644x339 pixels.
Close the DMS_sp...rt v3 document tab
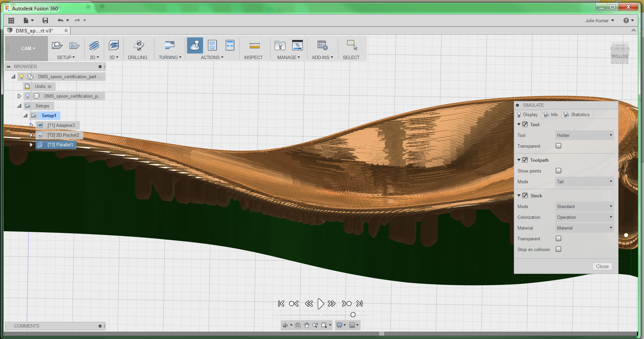[66, 31]
